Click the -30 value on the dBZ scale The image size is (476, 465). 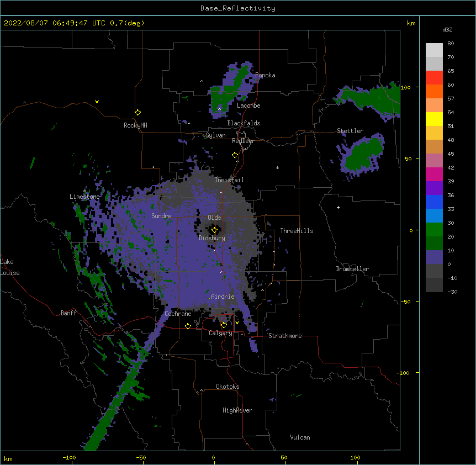pos(452,292)
